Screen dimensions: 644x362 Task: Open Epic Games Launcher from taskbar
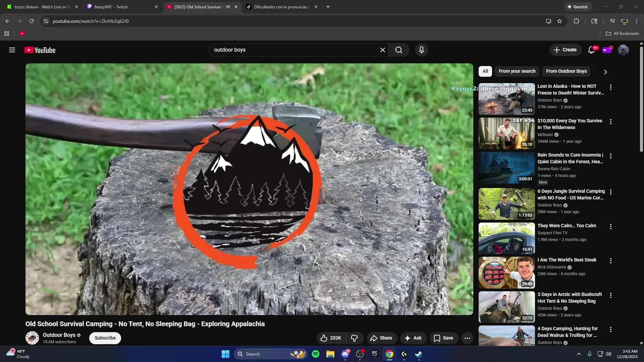[x=374, y=354]
